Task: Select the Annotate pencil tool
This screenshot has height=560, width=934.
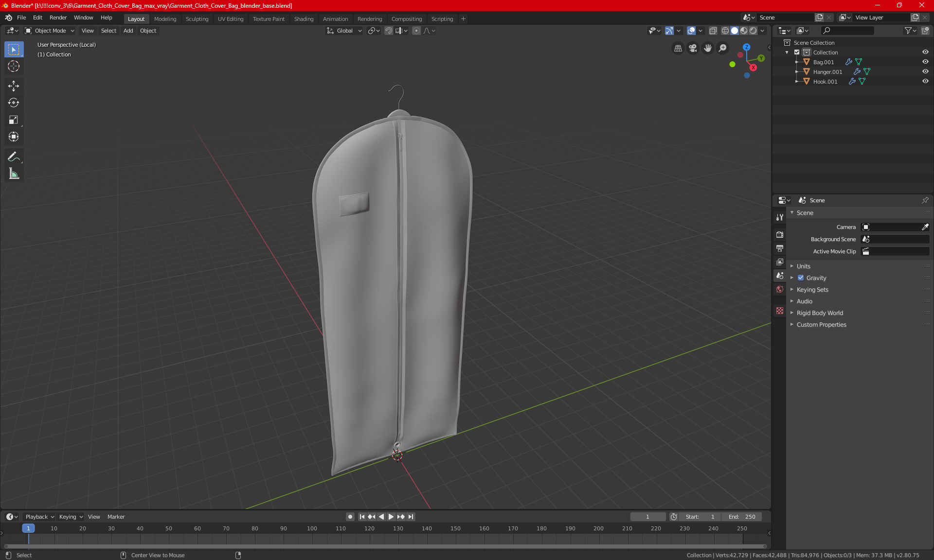Action: click(14, 157)
